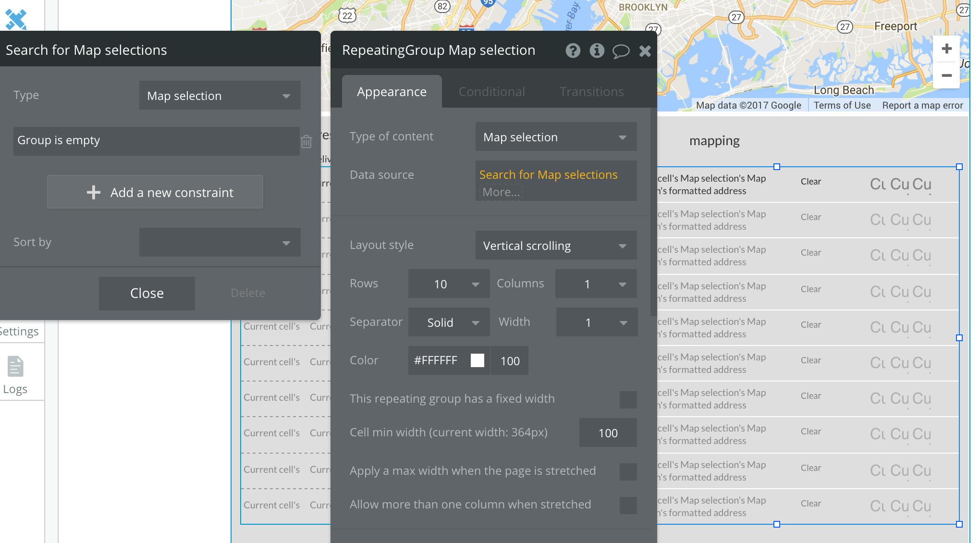
Task: Delete the constraint with the trash icon
Action: 306,141
